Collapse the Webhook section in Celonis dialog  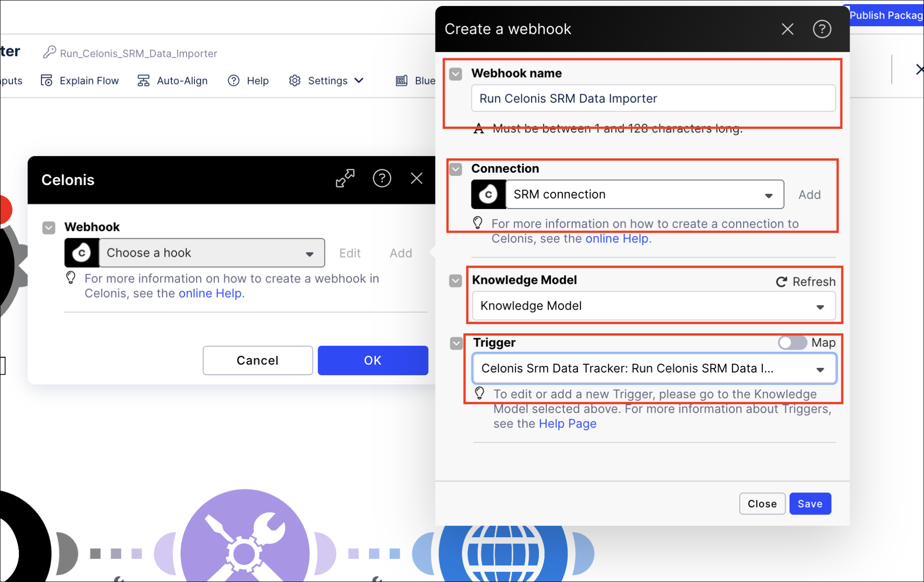point(49,228)
